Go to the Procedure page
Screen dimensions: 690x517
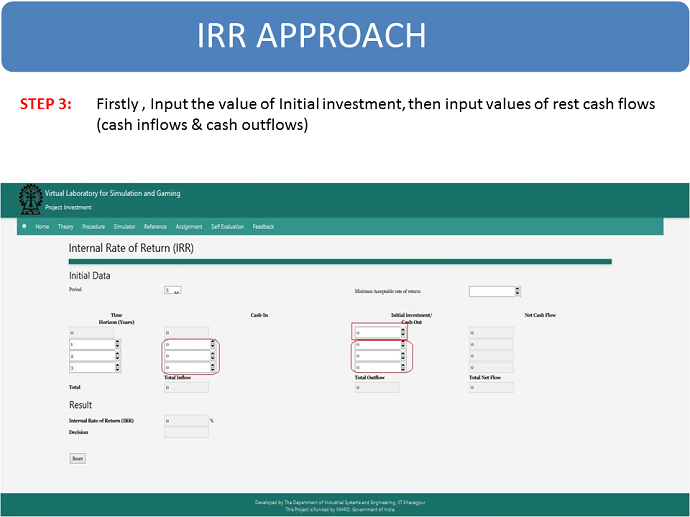93,227
